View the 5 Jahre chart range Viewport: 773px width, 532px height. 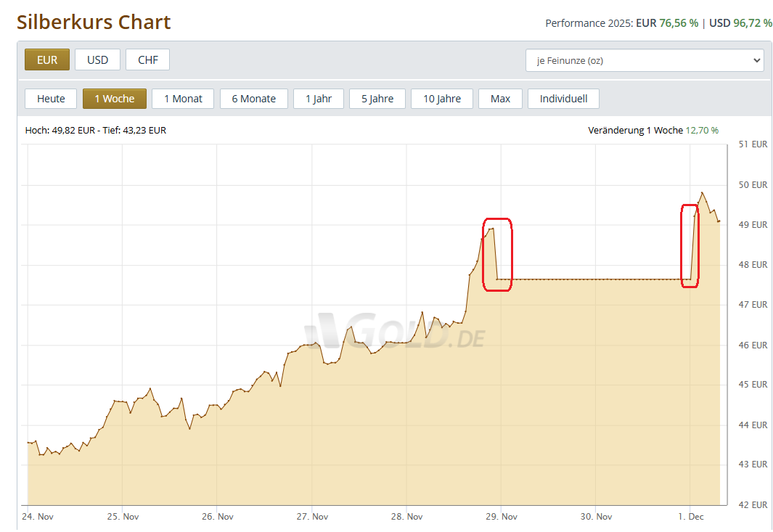pyautogui.click(x=377, y=99)
